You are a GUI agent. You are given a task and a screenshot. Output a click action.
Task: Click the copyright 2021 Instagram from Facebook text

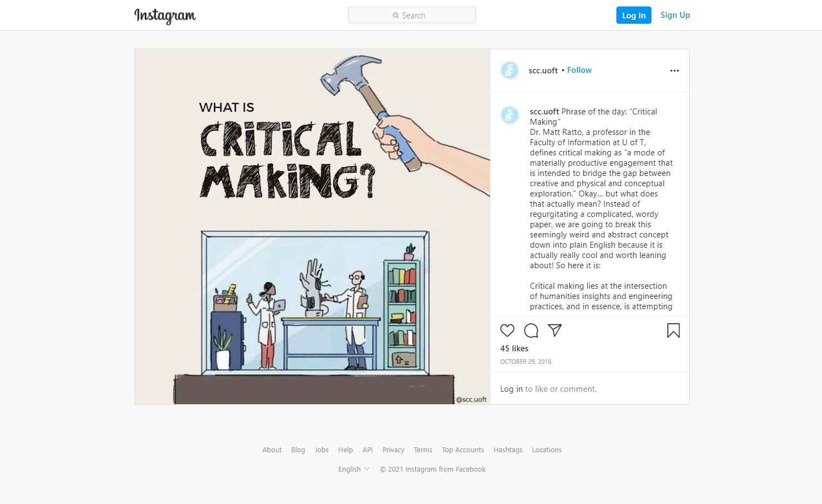pos(433,469)
